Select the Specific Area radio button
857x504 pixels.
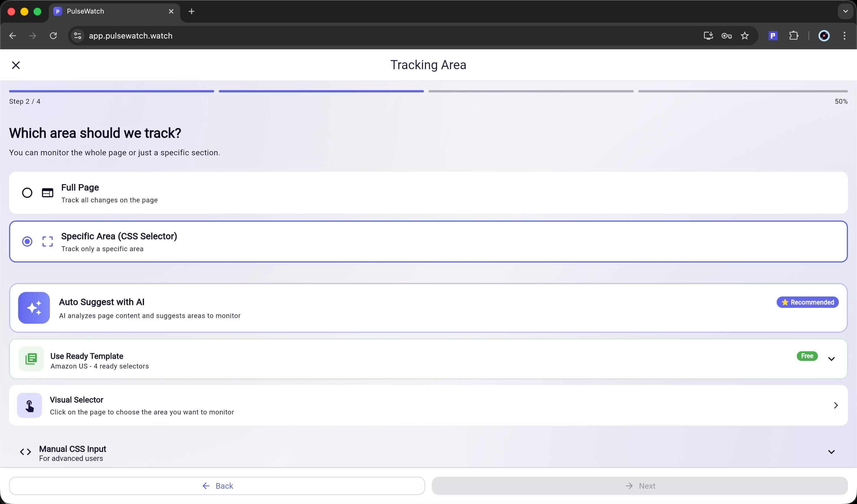[x=27, y=241]
